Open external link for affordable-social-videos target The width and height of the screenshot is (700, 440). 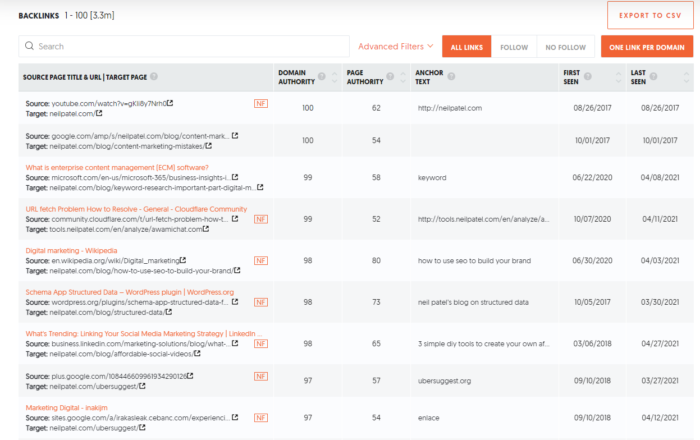pyautogui.click(x=197, y=353)
